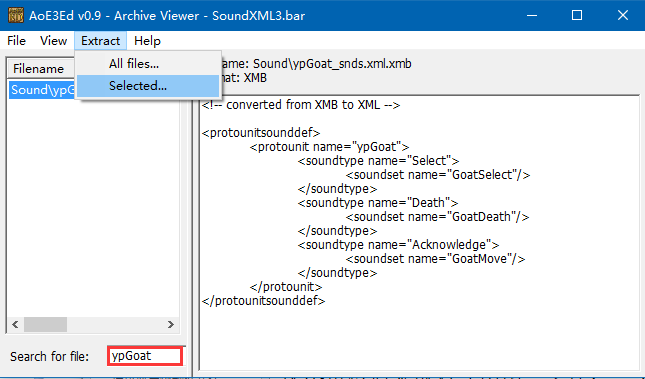Screen dimensions: 645x379
Task: Click the AoE3Ed application icon in title bar
Action: click(16, 15)
